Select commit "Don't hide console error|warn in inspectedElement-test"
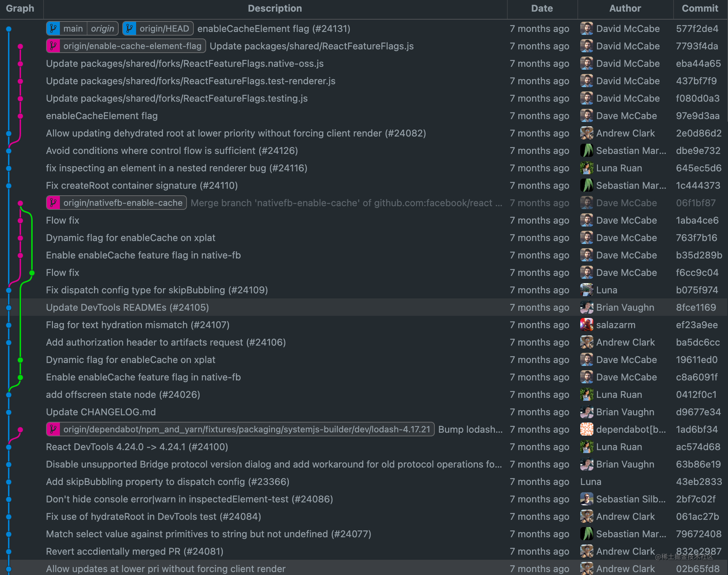The width and height of the screenshot is (728, 575). tap(189, 499)
